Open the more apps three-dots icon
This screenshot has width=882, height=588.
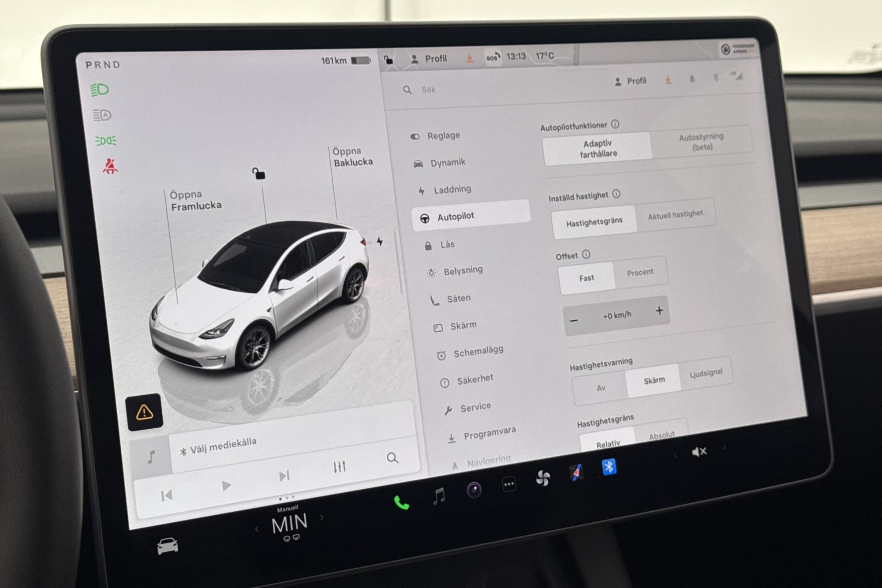(509, 484)
